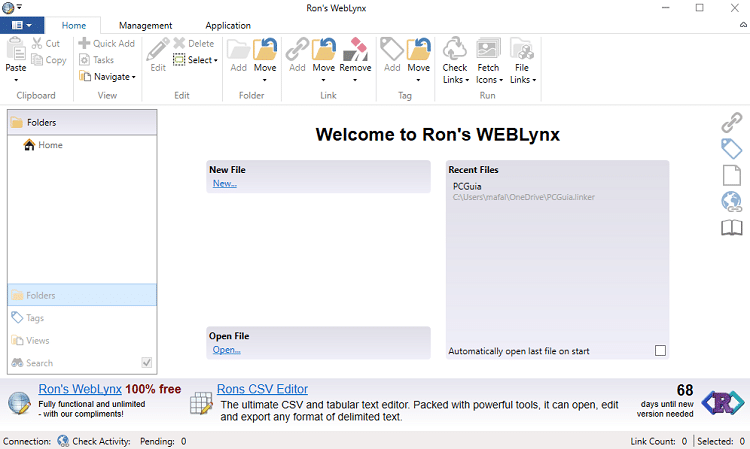Expand the Tag Move dropdown arrow
Viewport: 750px width, 449px height.
[x=419, y=80]
